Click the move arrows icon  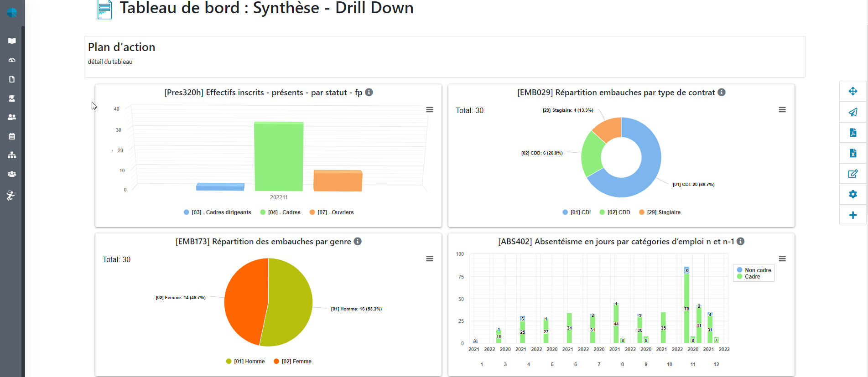(x=852, y=91)
